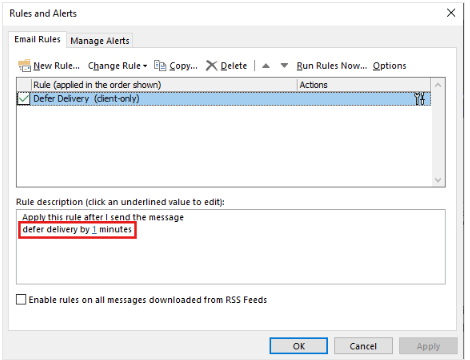Click the rule list scrollbar down arrow

pyautogui.click(x=438, y=180)
